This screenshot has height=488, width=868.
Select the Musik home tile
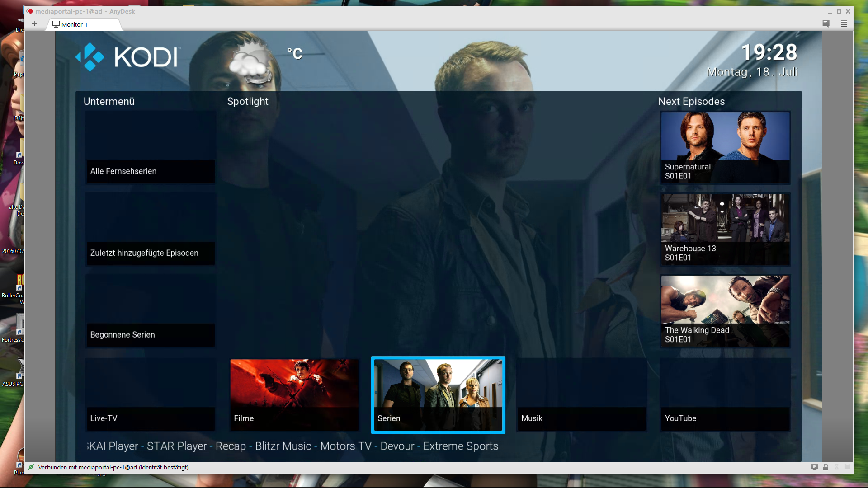click(581, 394)
